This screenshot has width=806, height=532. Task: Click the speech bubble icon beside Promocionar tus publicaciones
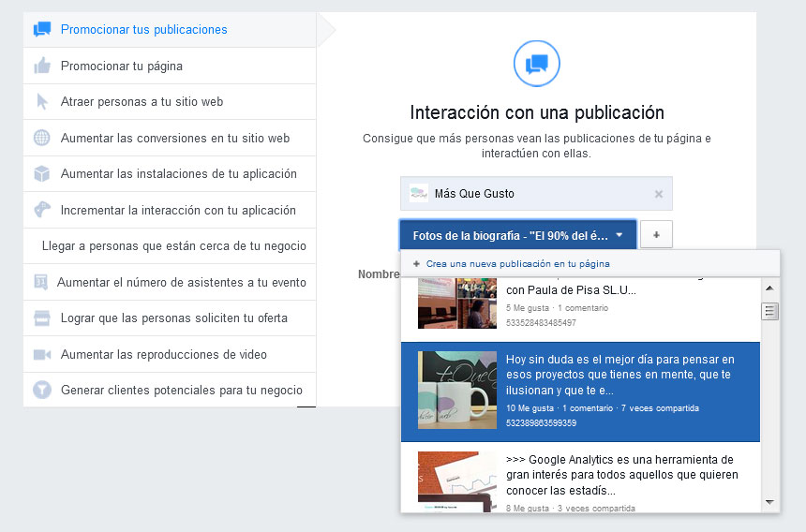(41, 29)
